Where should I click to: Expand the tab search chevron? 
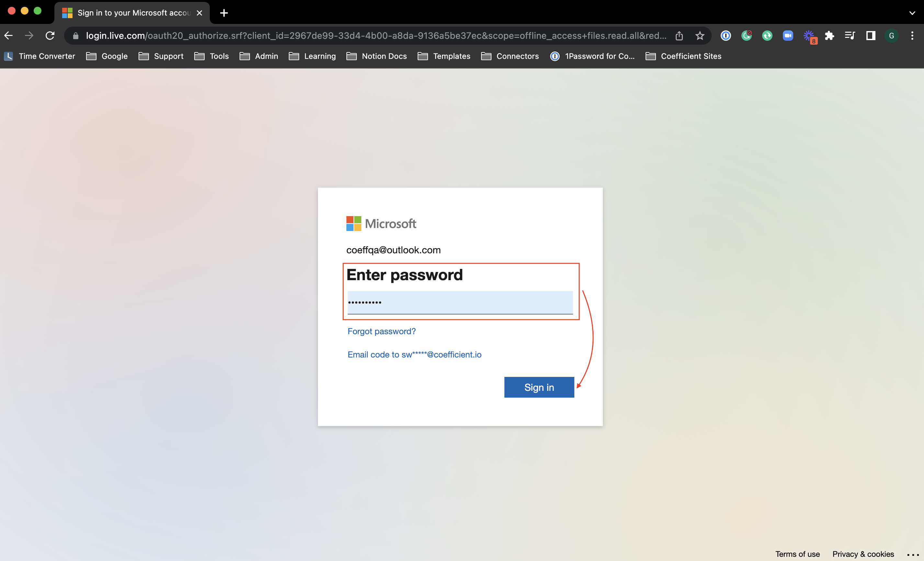tap(912, 13)
